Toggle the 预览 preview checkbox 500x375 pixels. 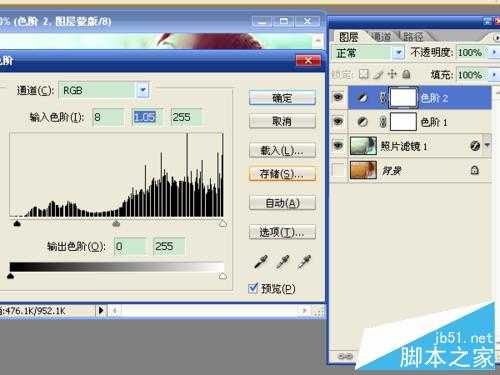tap(253, 288)
